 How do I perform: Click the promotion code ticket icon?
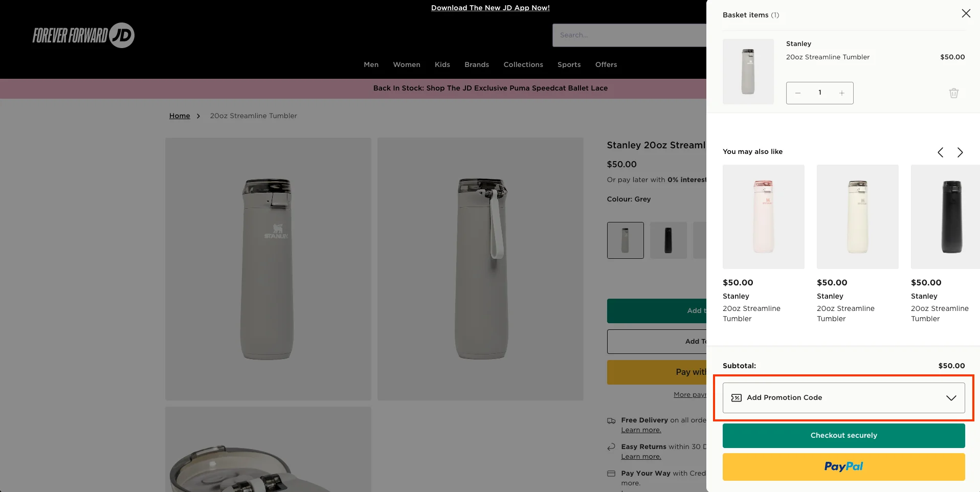[737, 398]
